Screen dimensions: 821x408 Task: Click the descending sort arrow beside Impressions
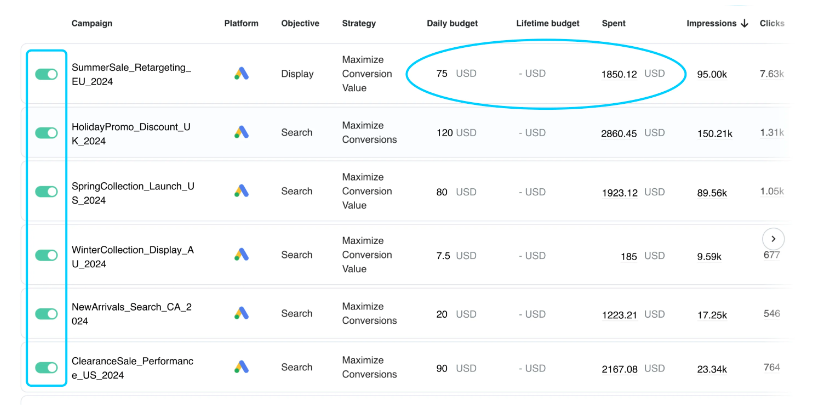[x=743, y=23]
